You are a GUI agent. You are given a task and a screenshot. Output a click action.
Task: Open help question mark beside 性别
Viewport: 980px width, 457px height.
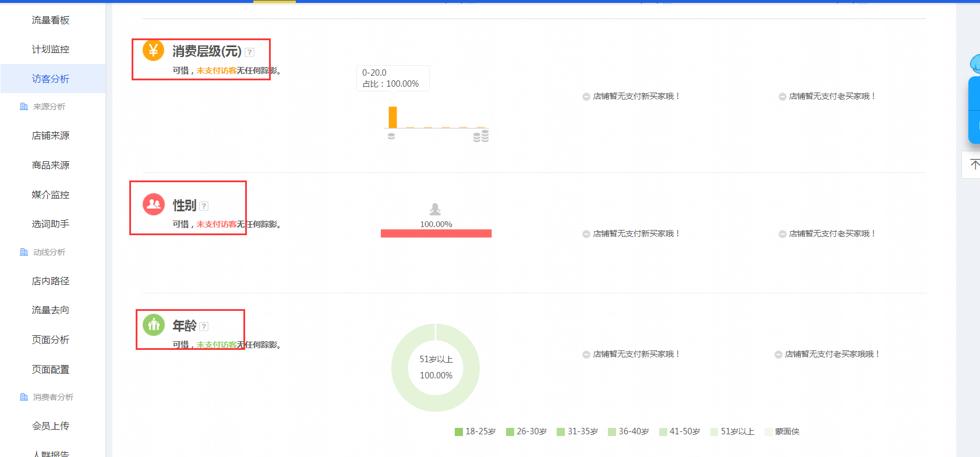[x=204, y=206]
